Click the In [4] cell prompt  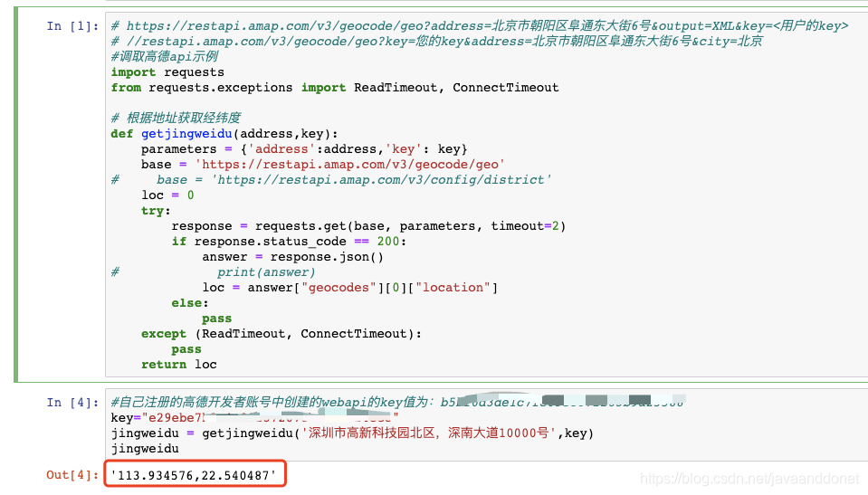pos(72,403)
